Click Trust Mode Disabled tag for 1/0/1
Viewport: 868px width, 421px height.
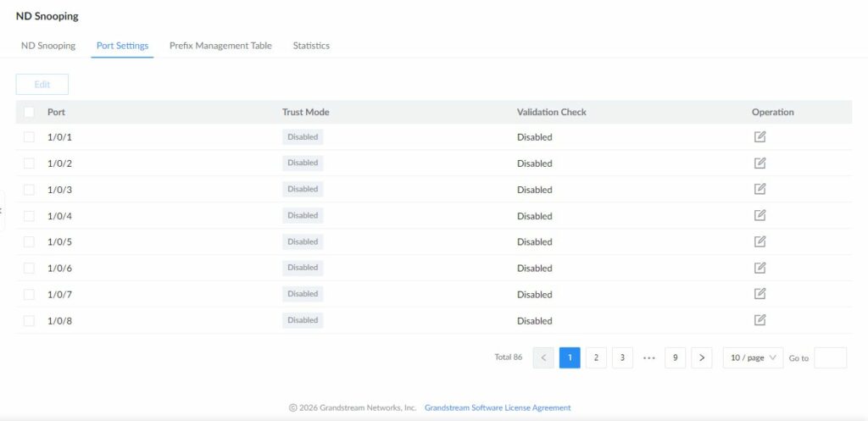pos(303,136)
